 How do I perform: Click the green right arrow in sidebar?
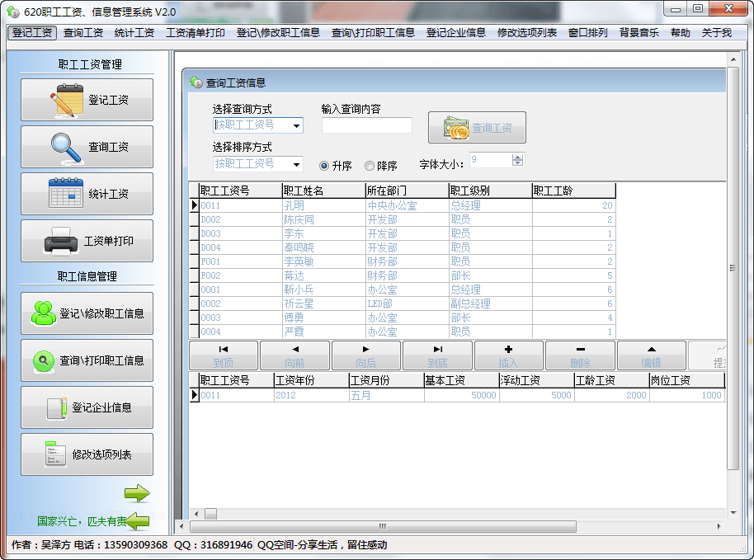(x=137, y=493)
